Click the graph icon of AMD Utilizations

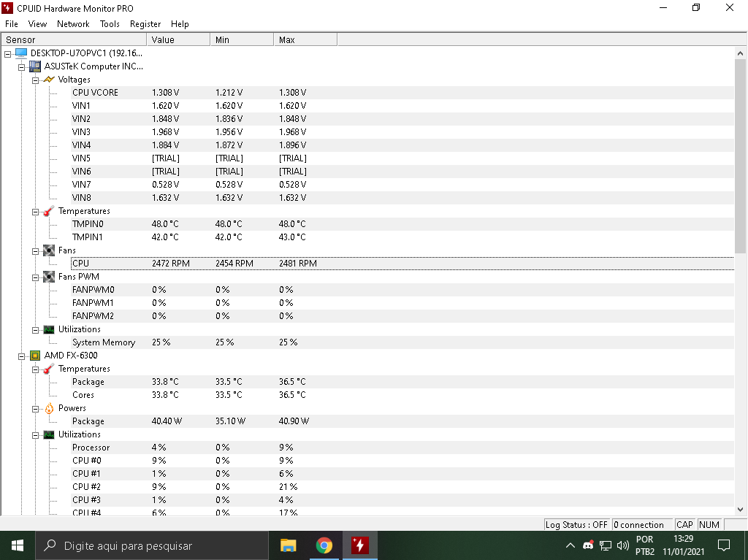(49, 434)
